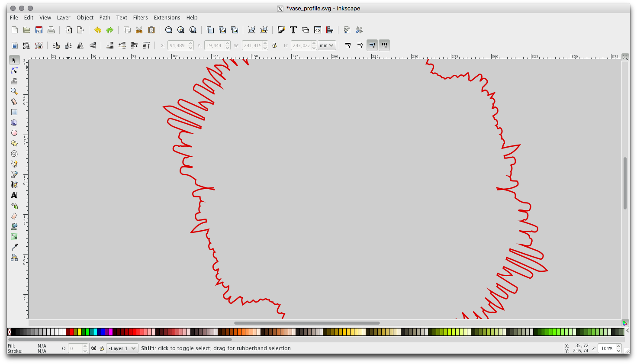Increment the width W stepper

tap(265, 43)
